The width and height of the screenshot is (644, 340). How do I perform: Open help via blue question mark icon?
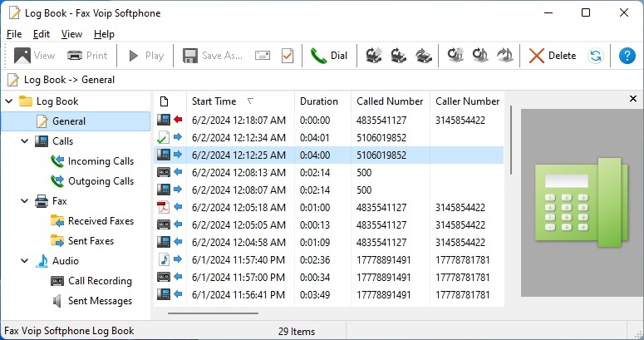click(627, 56)
